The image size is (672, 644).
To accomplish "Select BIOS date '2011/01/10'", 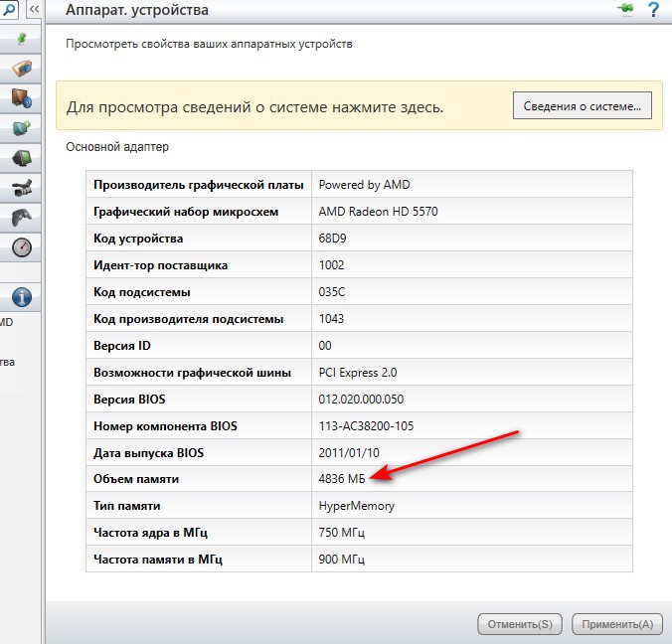I will [349, 452].
